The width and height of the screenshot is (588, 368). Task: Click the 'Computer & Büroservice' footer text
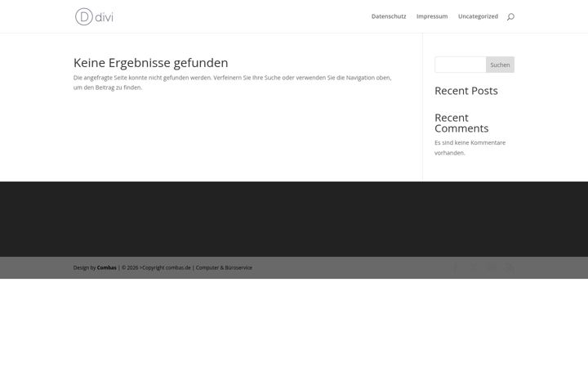224,267
